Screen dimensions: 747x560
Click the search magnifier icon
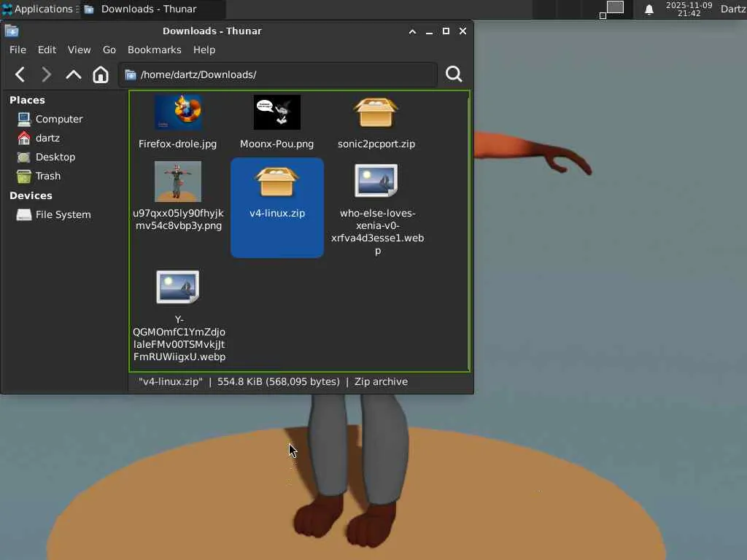pos(454,74)
